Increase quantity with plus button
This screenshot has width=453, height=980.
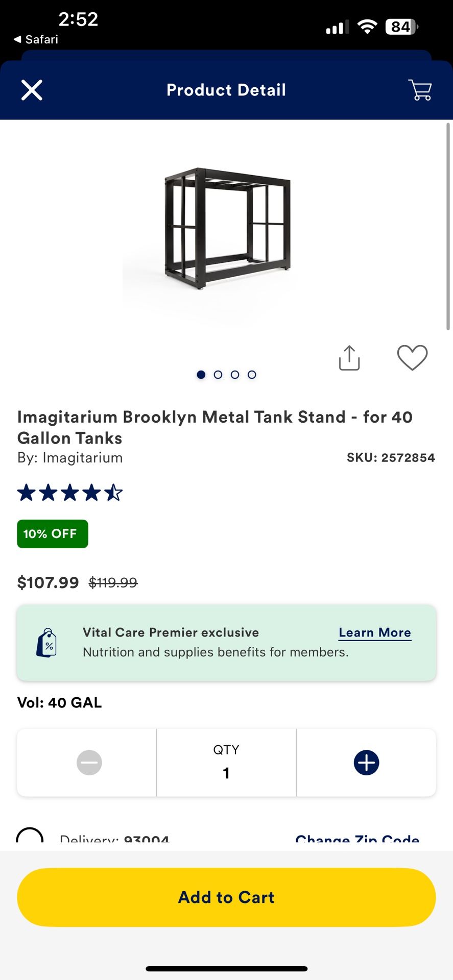(x=366, y=763)
